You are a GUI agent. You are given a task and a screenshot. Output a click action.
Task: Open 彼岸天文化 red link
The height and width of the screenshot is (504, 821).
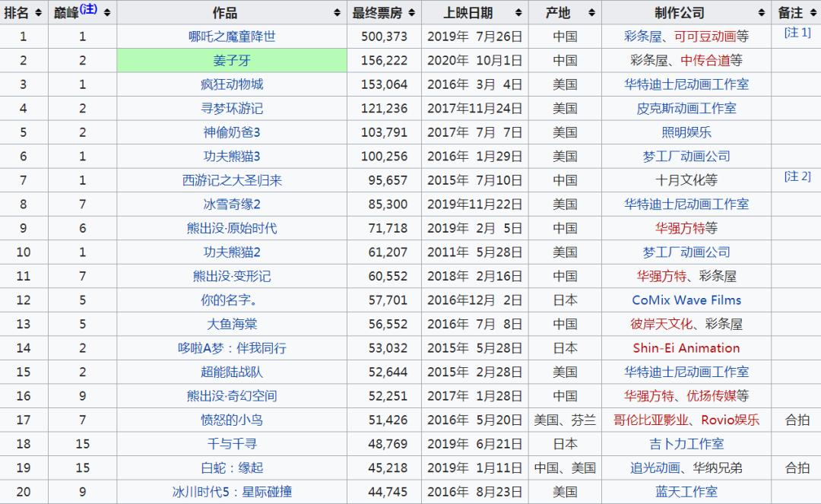[x=661, y=324]
